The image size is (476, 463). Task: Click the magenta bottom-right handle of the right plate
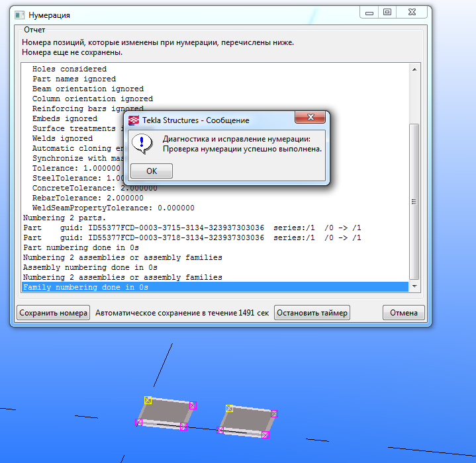coord(265,435)
